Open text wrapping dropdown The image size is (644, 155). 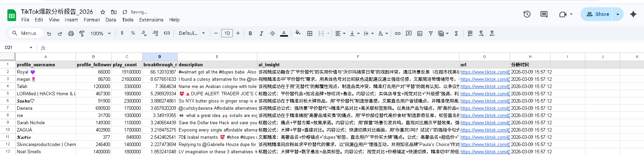(x=368, y=33)
